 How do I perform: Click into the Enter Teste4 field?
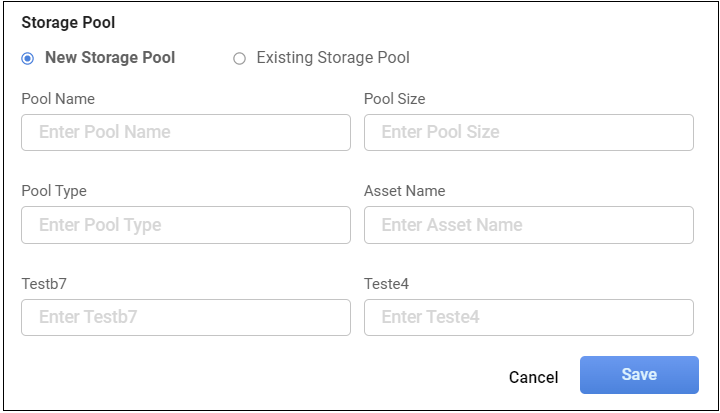[x=529, y=317]
